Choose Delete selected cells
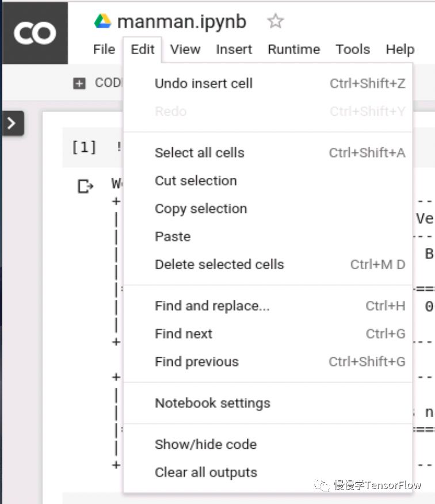The width and height of the screenshot is (435, 504). 219,265
